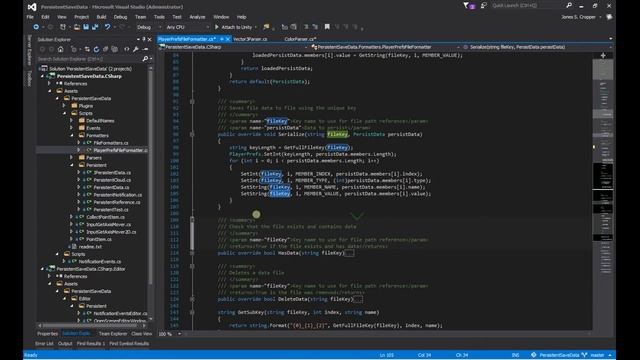Start debugging with the green play icon
This screenshot has height=360, width=640.
pos(217,27)
